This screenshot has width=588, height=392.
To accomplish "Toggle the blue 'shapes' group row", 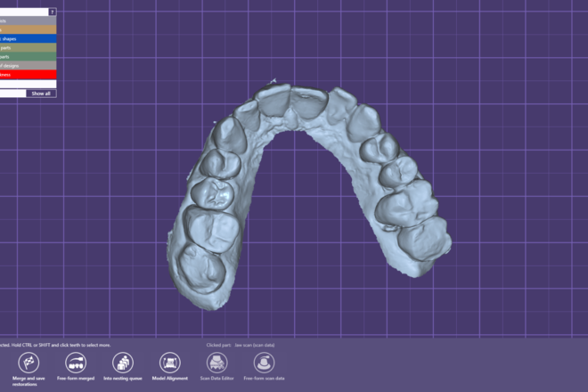I will tap(29, 38).
